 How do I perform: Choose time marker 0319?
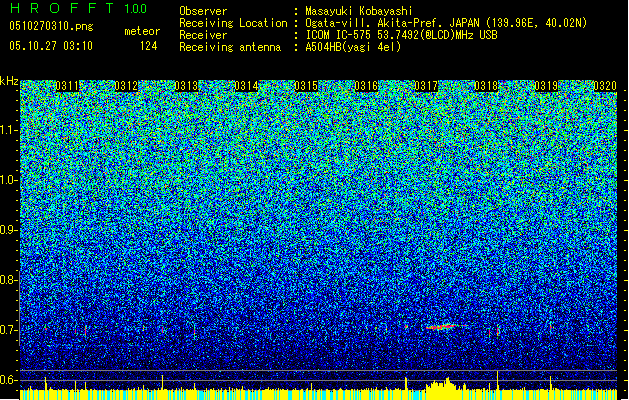[x=546, y=86]
